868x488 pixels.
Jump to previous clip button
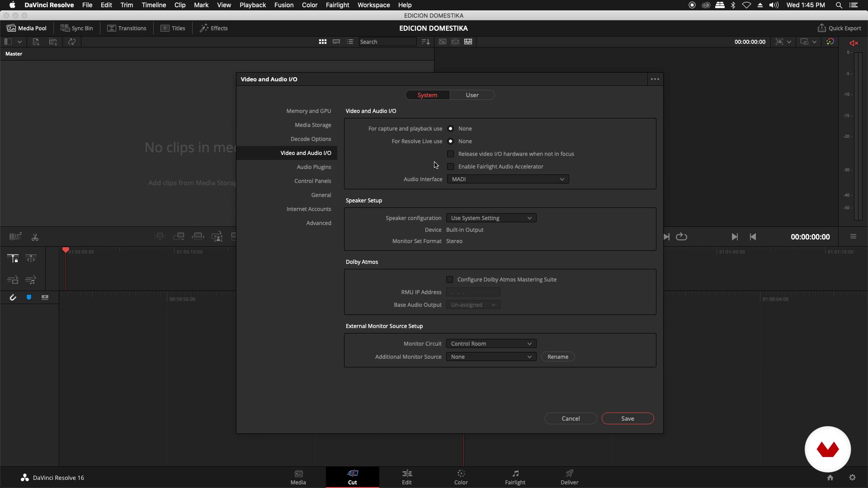(x=753, y=237)
